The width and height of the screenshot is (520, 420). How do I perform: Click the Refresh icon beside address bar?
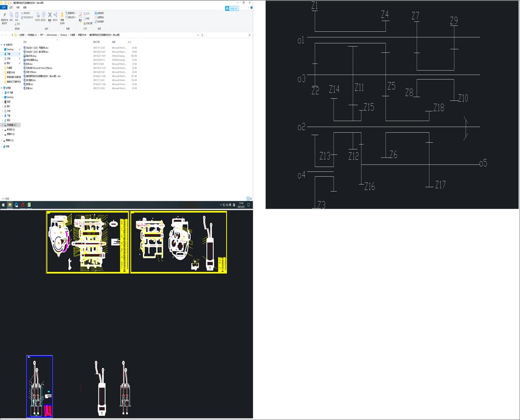tap(202, 35)
